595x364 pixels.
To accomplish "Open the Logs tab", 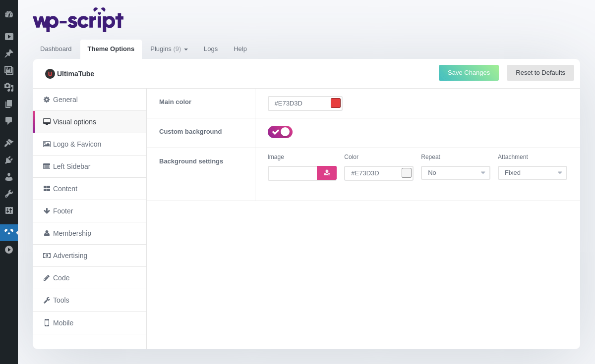I will 211,49.
